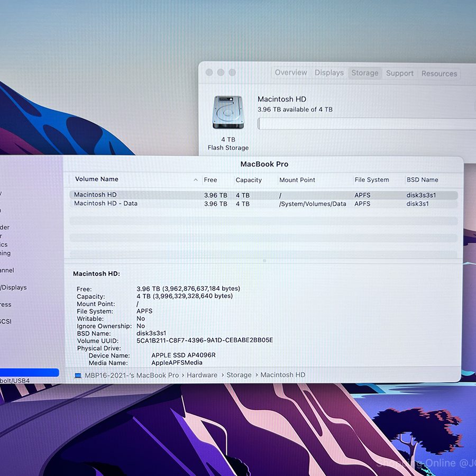Viewport: 476px width, 476px height.
Task: Sort by the Mount Point column header
Action: (297, 180)
